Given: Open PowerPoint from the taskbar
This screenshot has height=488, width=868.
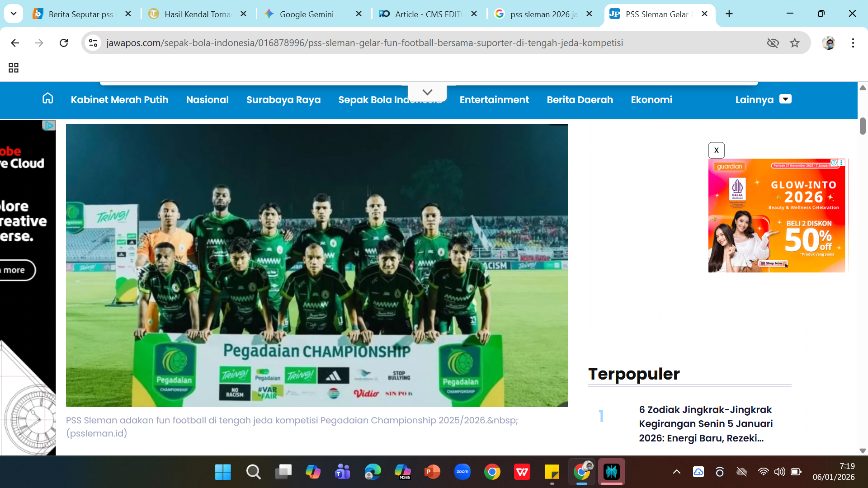Looking at the screenshot, I should click(x=433, y=472).
